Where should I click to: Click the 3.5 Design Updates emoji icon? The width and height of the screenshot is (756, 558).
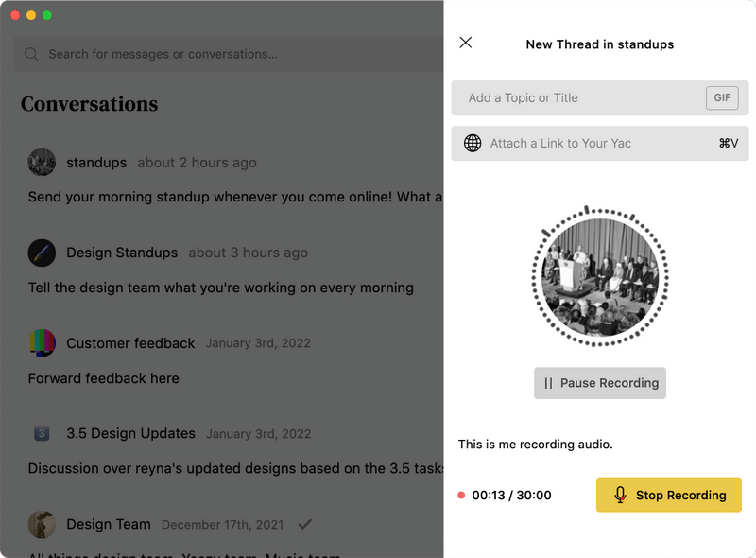[42, 434]
